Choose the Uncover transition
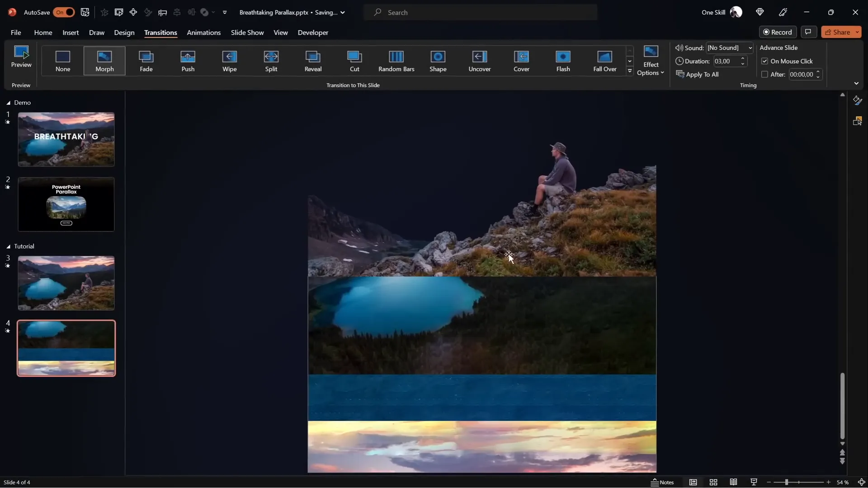Image resolution: width=868 pixels, height=488 pixels. pyautogui.click(x=480, y=61)
